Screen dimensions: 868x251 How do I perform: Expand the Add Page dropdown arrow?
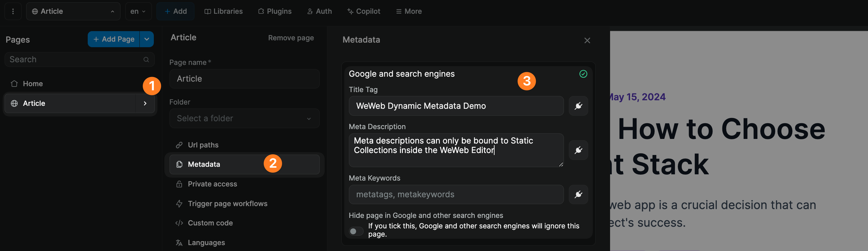pyautogui.click(x=147, y=39)
